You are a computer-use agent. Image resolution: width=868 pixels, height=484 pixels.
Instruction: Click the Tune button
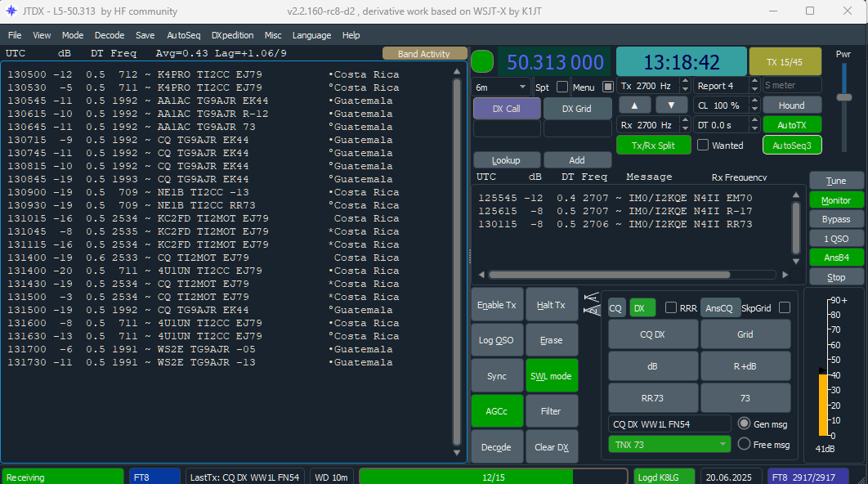836,181
